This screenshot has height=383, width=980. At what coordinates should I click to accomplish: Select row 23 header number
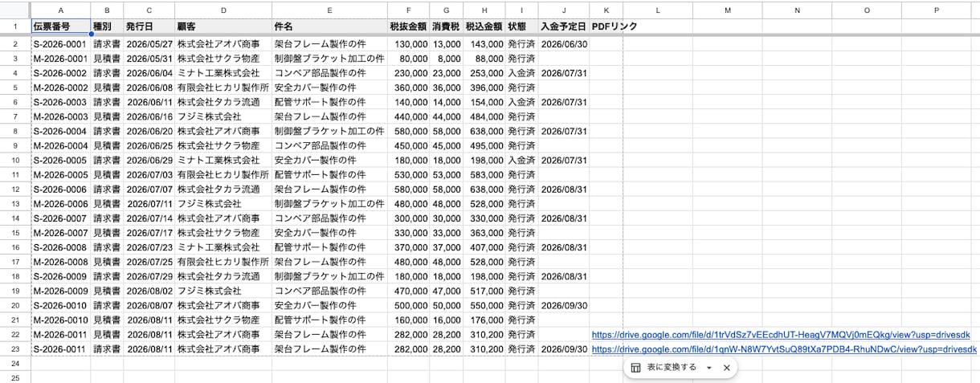tap(15, 349)
